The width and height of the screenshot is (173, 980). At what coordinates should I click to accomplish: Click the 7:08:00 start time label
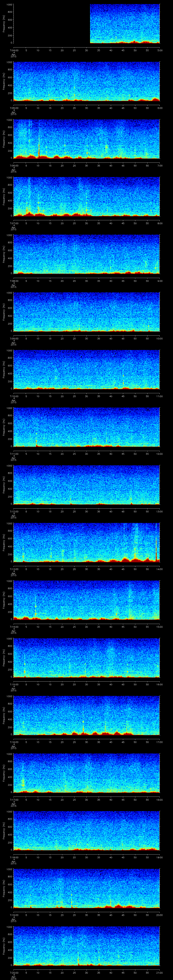tap(14, 281)
